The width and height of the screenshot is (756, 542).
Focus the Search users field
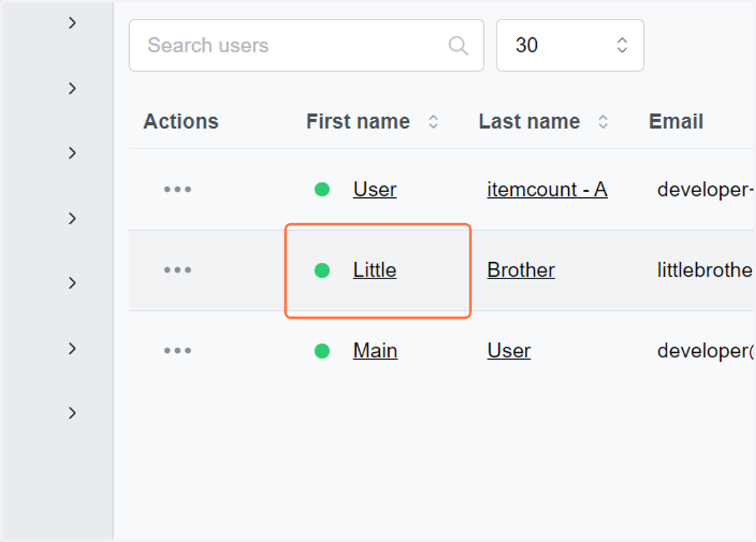(306, 45)
